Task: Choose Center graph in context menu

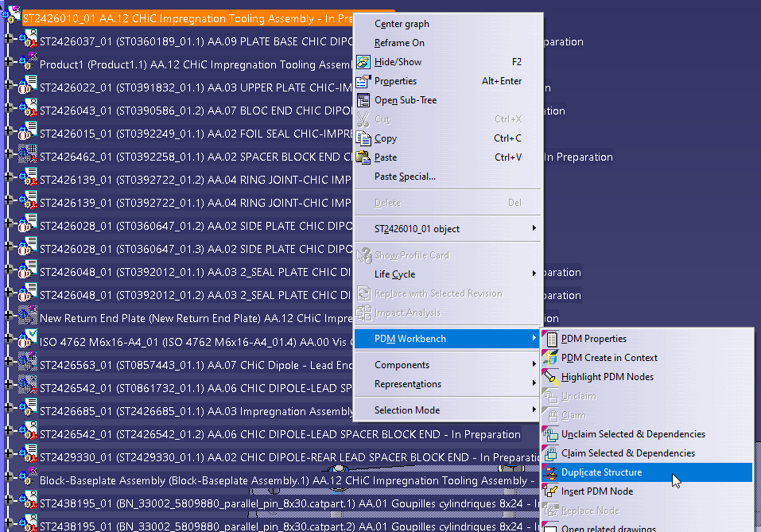Action: [402, 24]
